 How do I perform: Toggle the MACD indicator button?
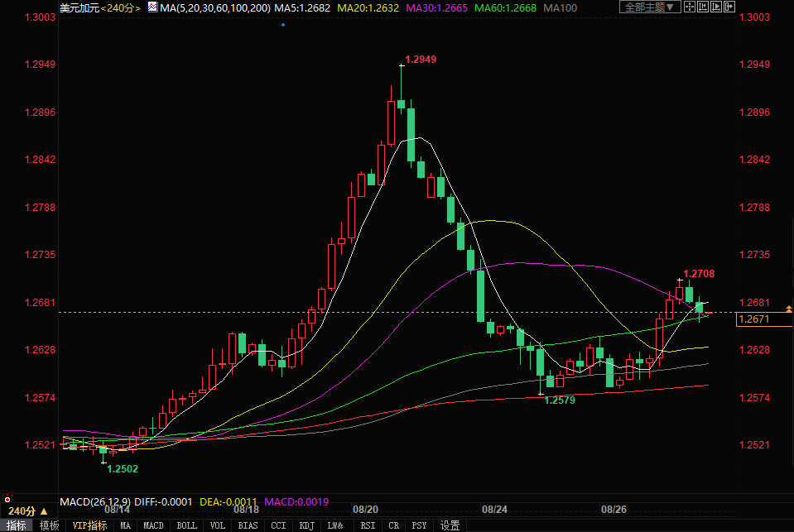tap(153, 525)
